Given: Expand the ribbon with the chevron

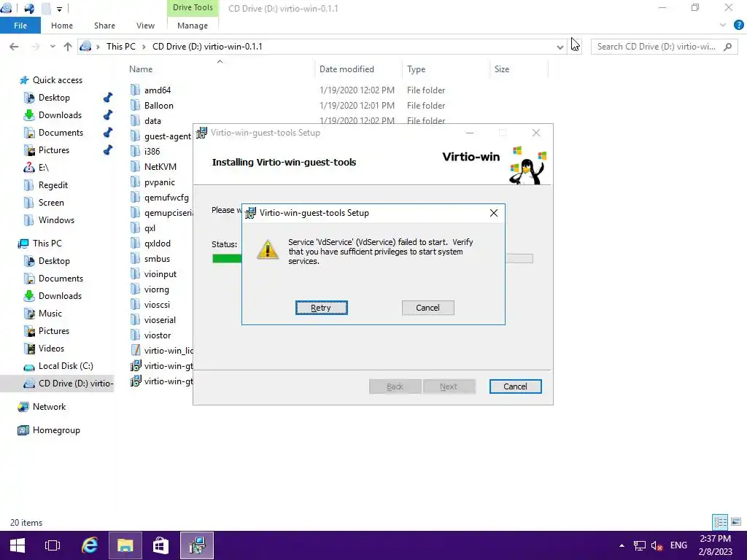Looking at the screenshot, I should (x=723, y=26).
